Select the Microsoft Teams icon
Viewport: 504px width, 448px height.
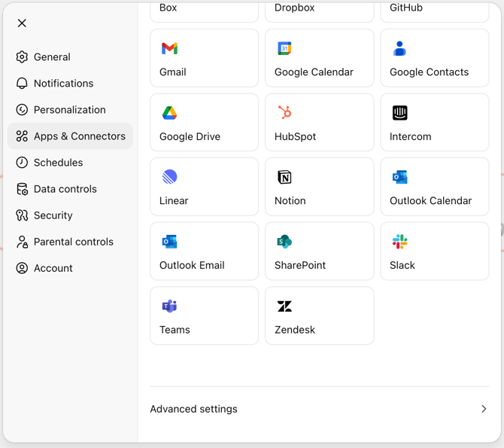pyautogui.click(x=169, y=306)
